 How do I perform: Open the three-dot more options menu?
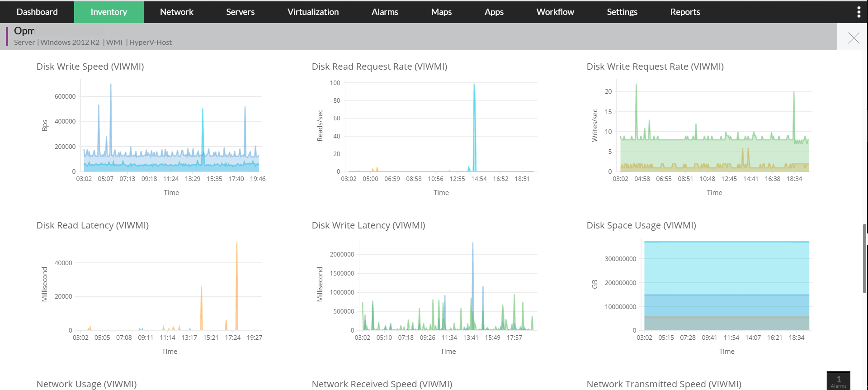coord(859,12)
